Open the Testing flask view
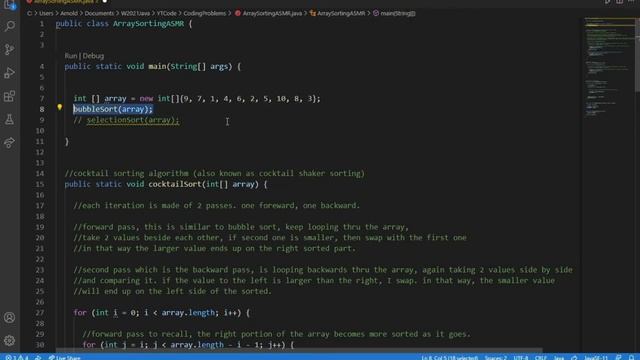 click(9, 120)
